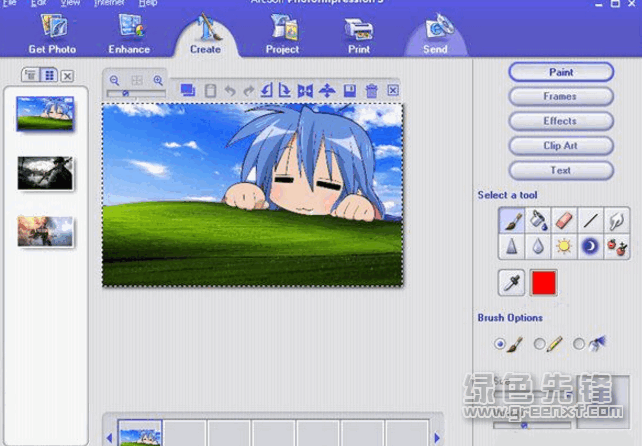This screenshot has width=642, height=446.
Task: Select the paintbrush tool
Action: [x=512, y=220]
